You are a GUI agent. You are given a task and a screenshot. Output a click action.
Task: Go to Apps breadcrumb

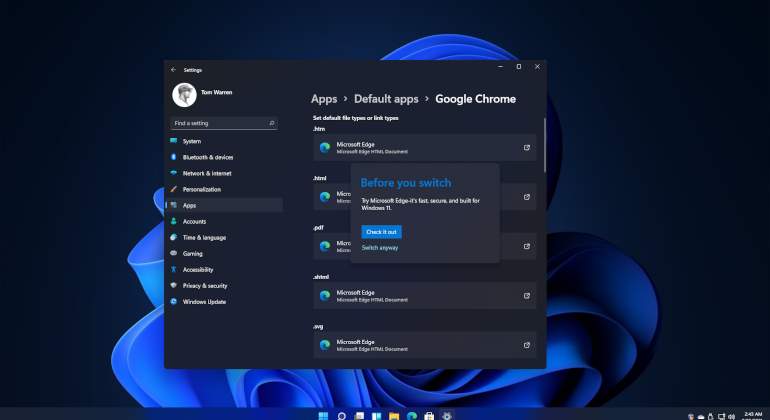(324, 99)
